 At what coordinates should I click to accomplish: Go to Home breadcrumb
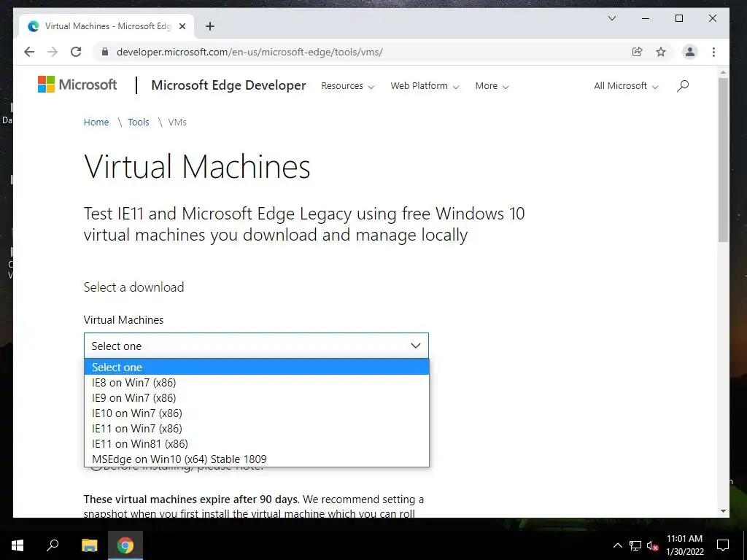click(96, 122)
